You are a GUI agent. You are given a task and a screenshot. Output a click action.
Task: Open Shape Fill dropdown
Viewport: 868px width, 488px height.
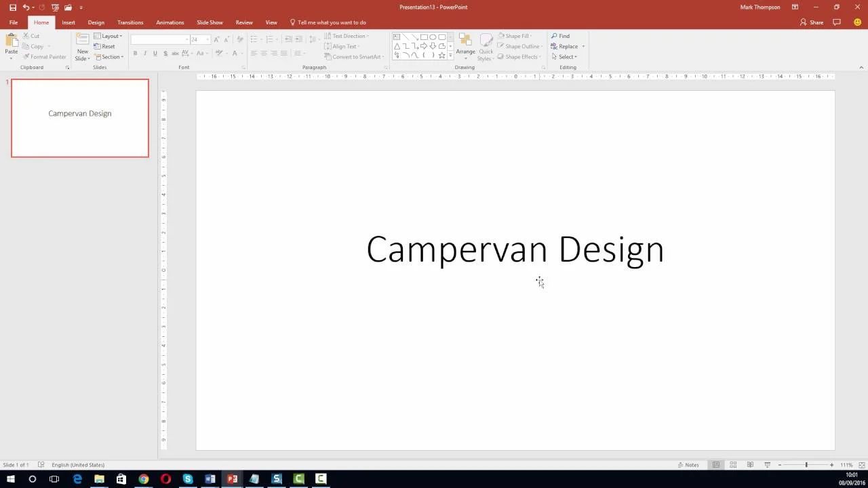[x=515, y=36]
